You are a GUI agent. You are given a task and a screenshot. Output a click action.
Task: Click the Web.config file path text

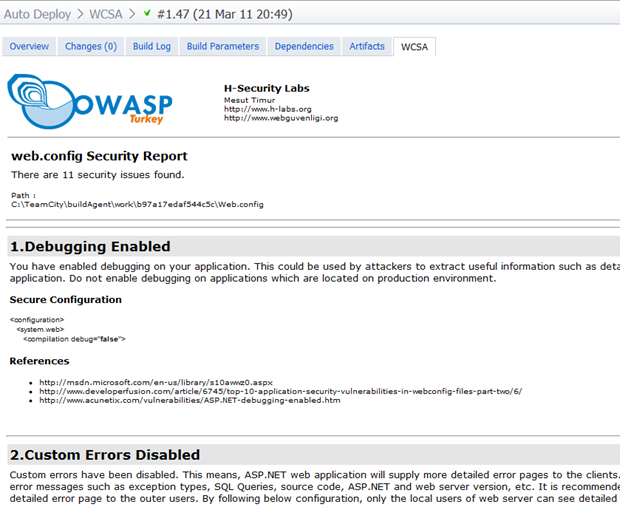137,204
